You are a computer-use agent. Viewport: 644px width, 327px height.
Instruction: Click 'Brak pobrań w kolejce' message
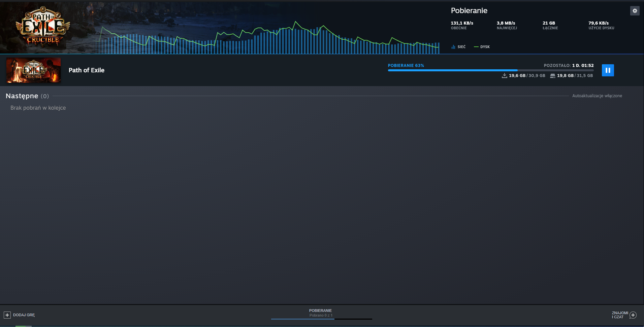point(38,108)
